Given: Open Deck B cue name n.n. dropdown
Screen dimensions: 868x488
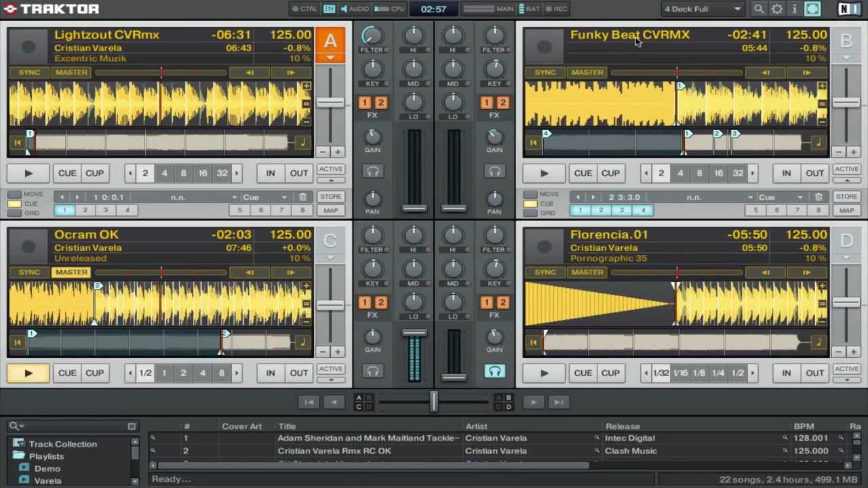Looking at the screenshot, I should tap(696, 197).
